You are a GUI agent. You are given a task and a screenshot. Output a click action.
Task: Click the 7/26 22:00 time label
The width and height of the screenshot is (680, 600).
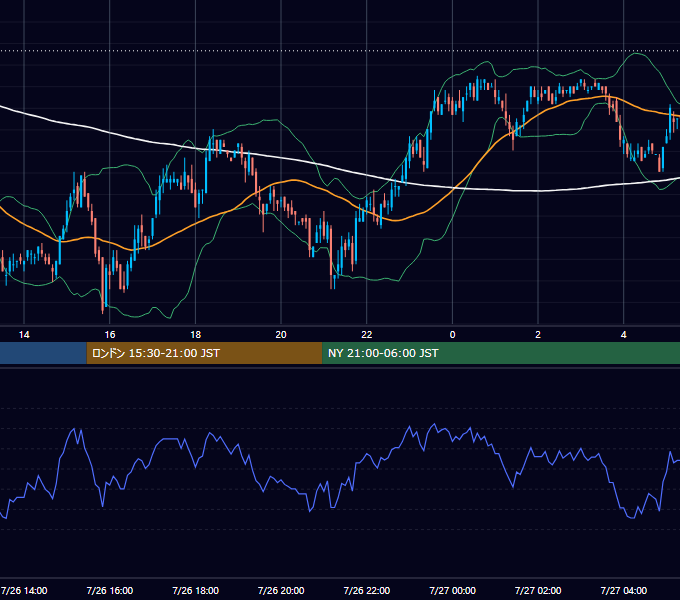click(367, 590)
